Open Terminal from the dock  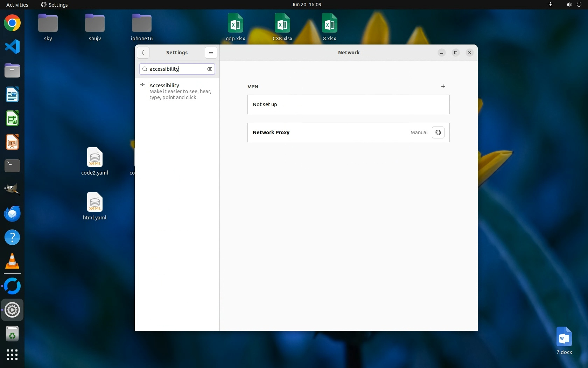click(12, 166)
